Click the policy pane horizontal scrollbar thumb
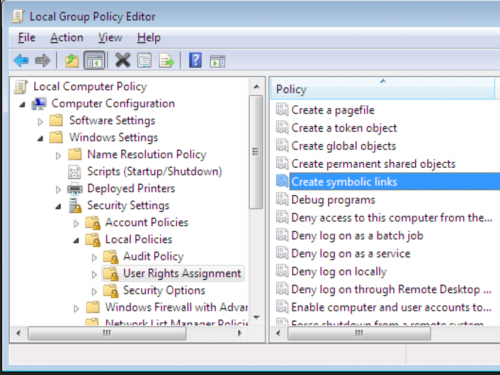 [x=359, y=333]
